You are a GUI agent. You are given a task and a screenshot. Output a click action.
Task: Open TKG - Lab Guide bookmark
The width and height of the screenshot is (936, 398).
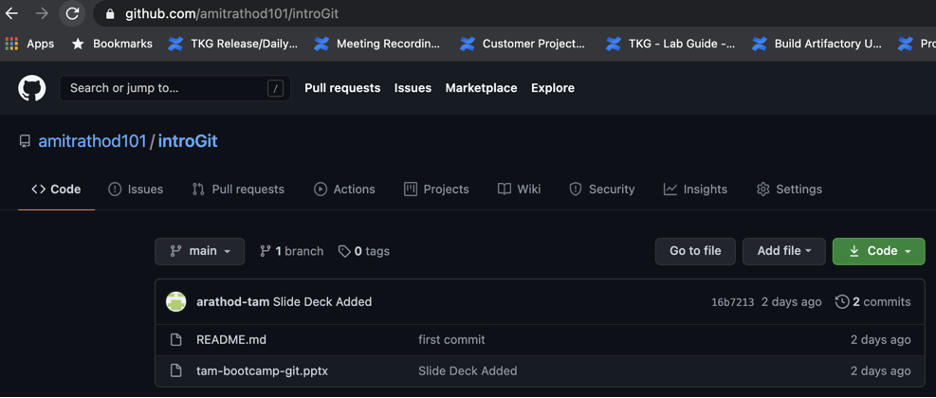pyautogui.click(x=670, y=44)
